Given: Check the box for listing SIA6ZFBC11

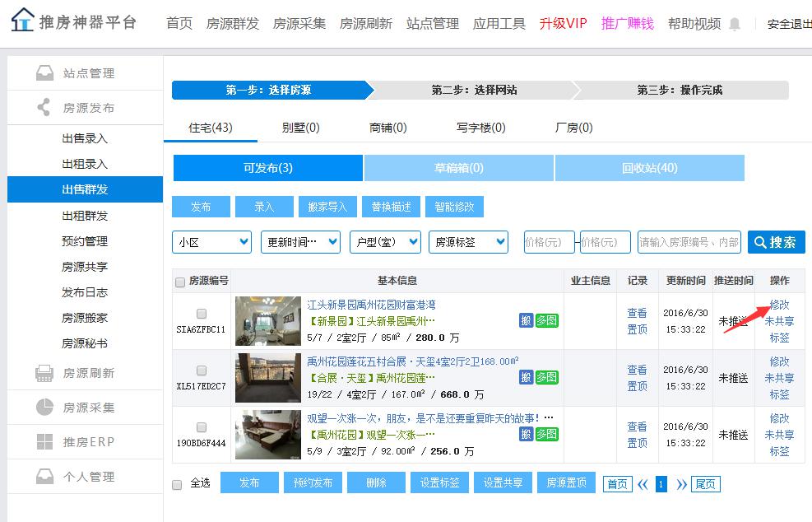Looking at the screenshot, I should [202, 314].
